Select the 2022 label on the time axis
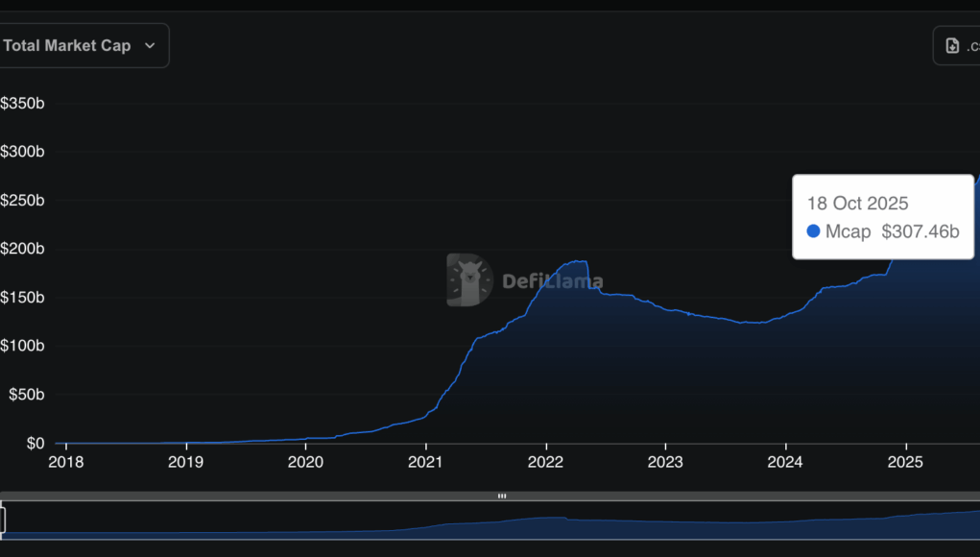The image size is (980, 557). (545, 462)
